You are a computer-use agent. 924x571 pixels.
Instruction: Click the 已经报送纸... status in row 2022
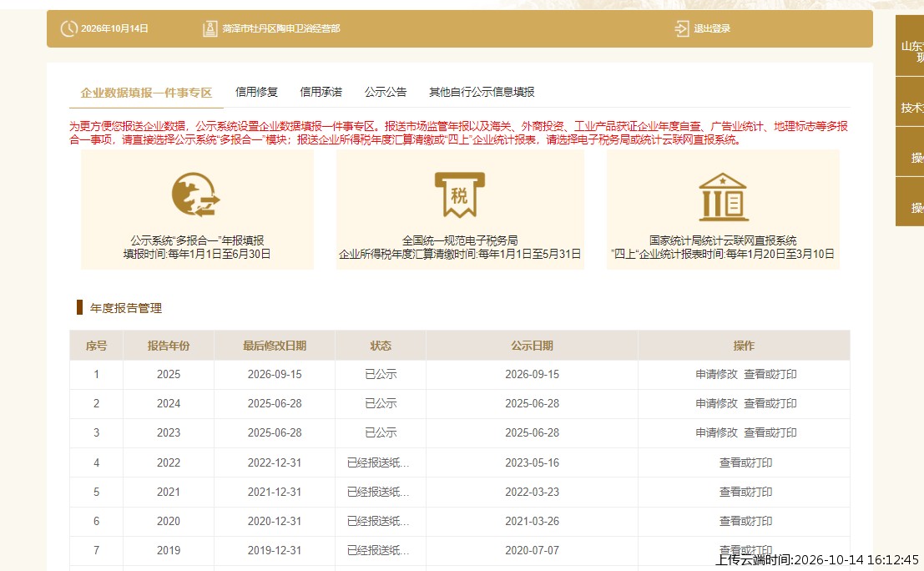378,462
